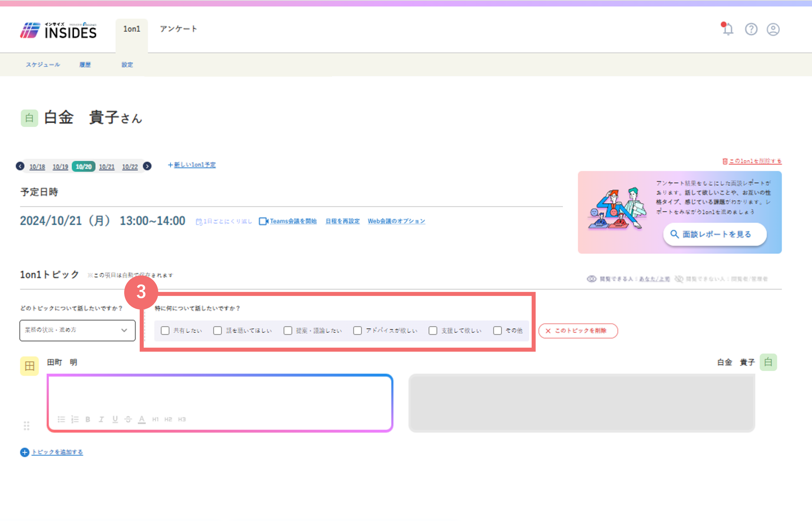Open the text color option
Viewport: 812px width, 521px height.
[142, 419]
